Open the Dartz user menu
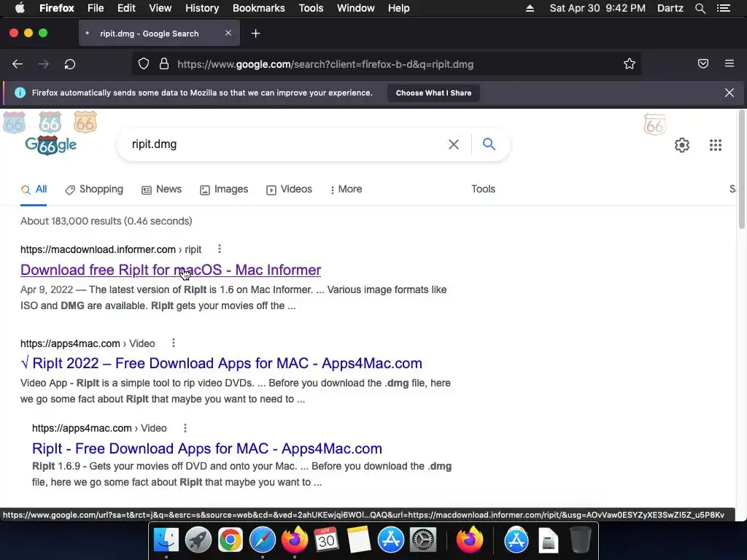Image resolution: width=747 pixels, height=560 pixels. pos(670,8)
